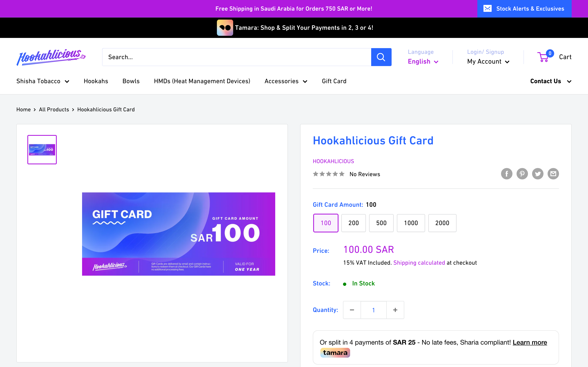
Task: Open the Hookahs menu item
Action: pyautogui.click(x=96, y=81)
